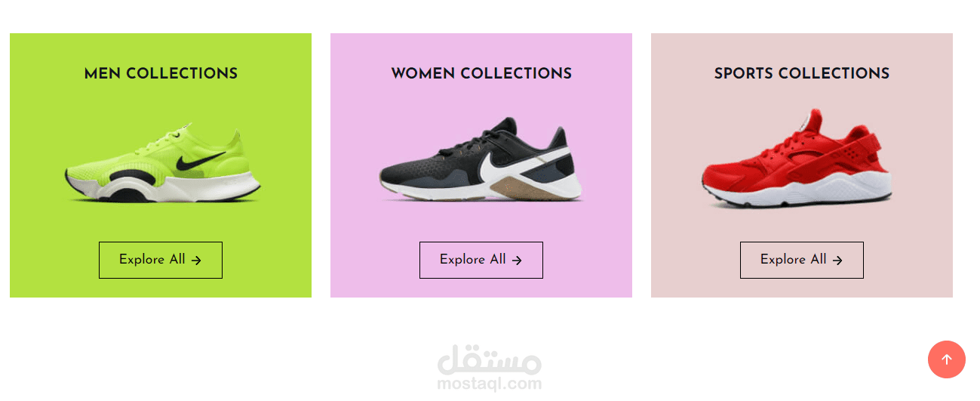Click the neon green sneaker image
Screen dimensions: 980x401
pos(162,165)
